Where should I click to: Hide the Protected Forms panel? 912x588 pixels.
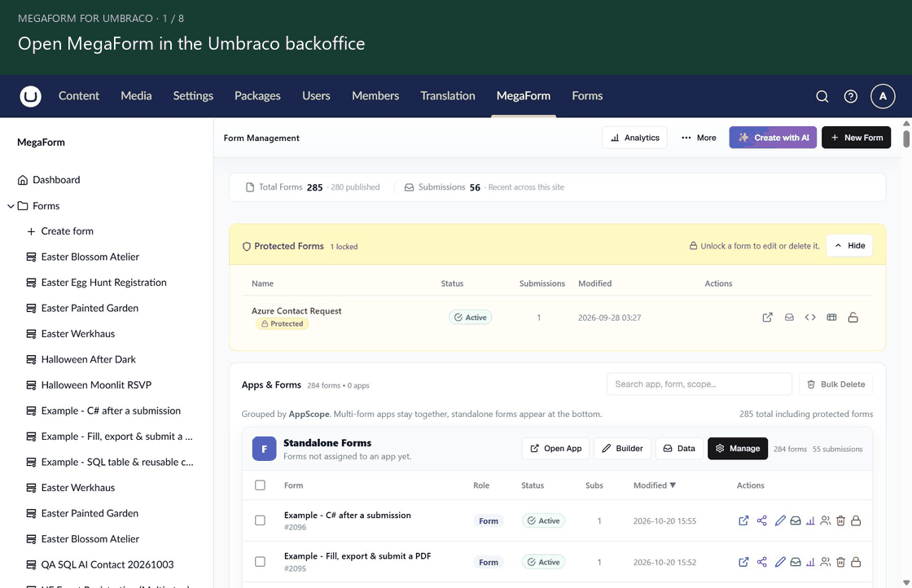(849, 245)
